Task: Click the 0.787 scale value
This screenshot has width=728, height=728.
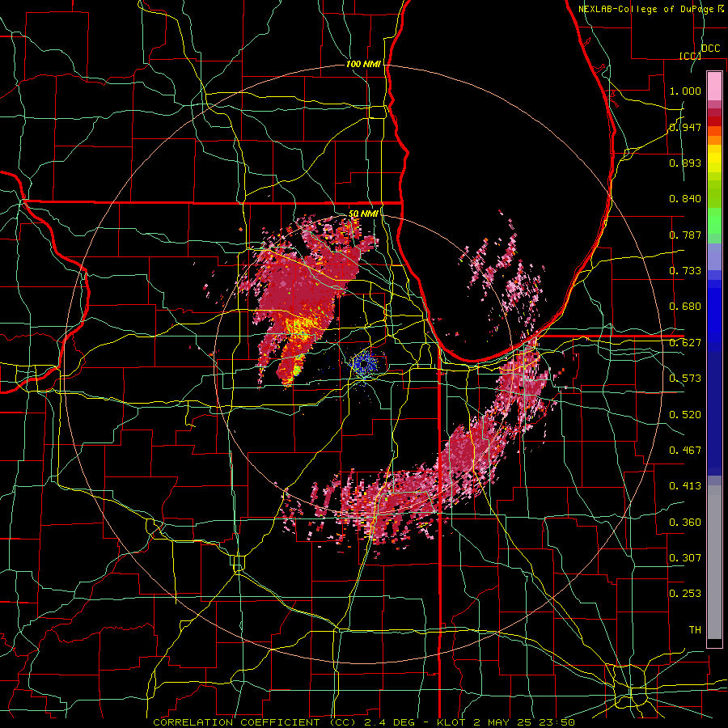Action: coord(685,235)
